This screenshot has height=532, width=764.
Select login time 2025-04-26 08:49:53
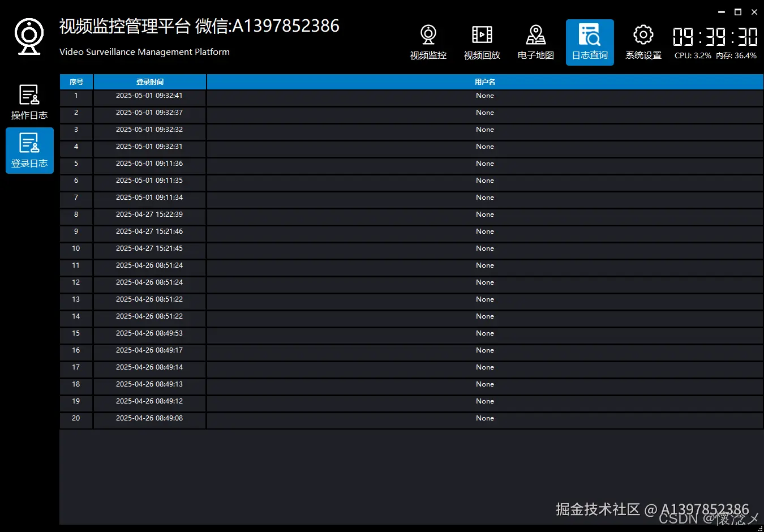(x=149, y=333)
